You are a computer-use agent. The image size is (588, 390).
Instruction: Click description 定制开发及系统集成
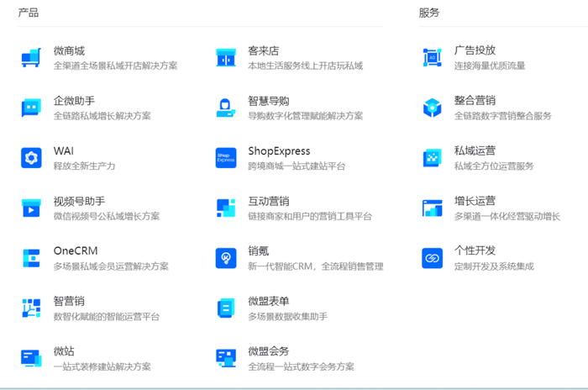(x=494, y=266)
